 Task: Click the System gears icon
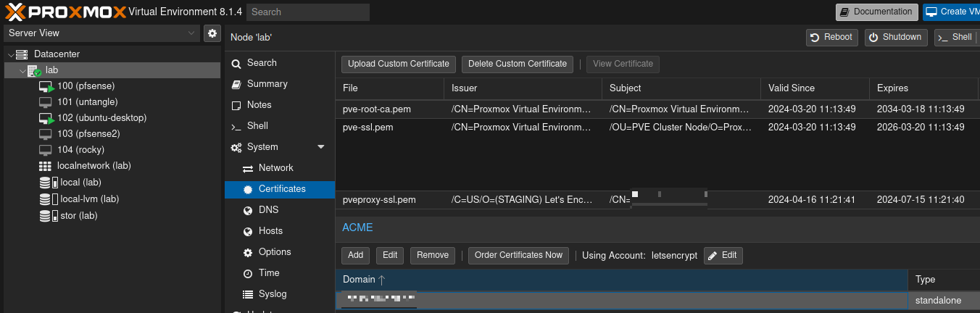coord(236,147)
